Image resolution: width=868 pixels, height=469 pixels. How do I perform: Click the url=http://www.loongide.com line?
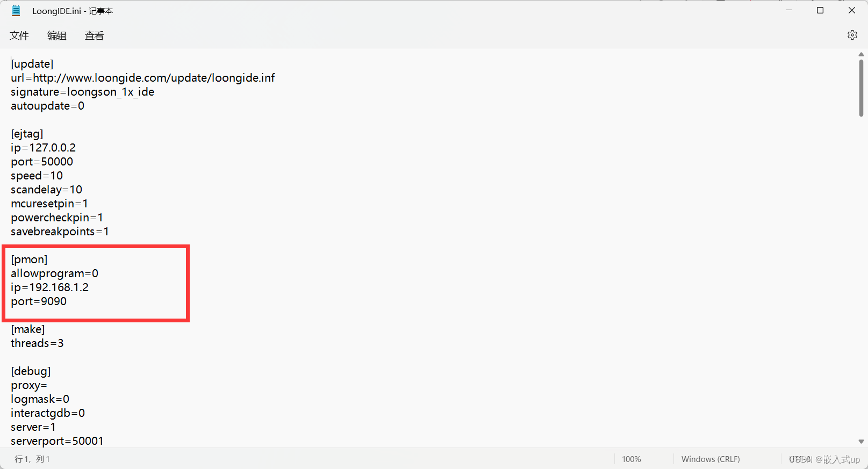[143, 78]
